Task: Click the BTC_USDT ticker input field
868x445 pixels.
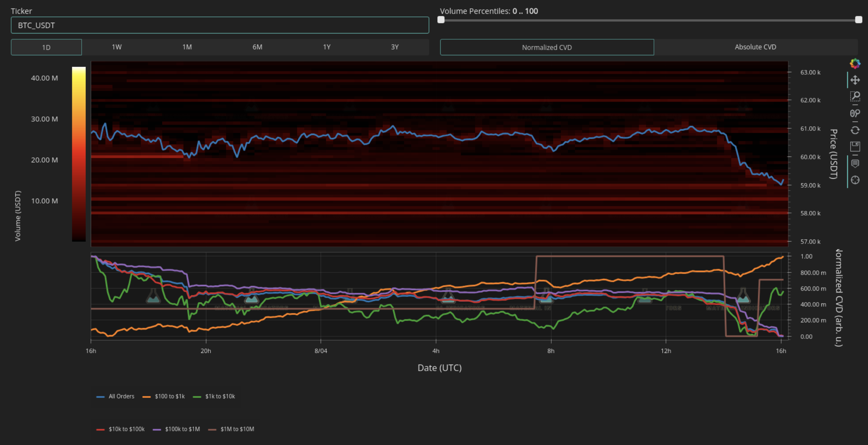Action: (220, 25)
